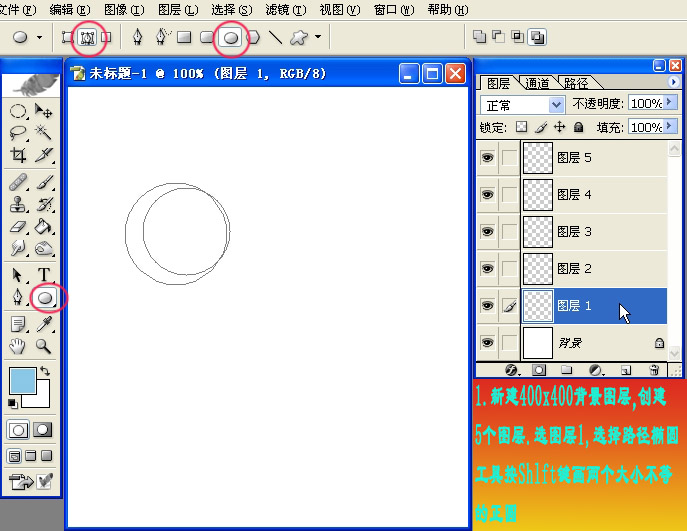The height and width of the screenshot is (531, 687).
Task: Select the Type tool
Action: point(43,275)
